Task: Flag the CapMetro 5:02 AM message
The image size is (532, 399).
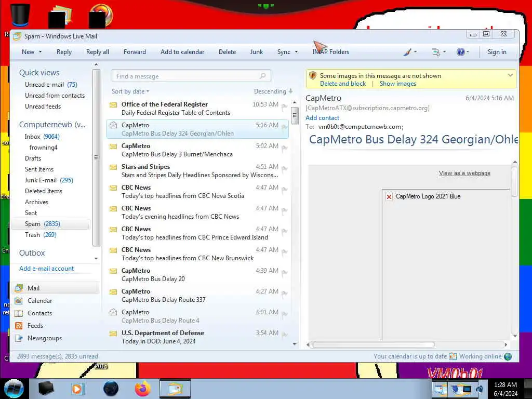Action: [285, 148]
